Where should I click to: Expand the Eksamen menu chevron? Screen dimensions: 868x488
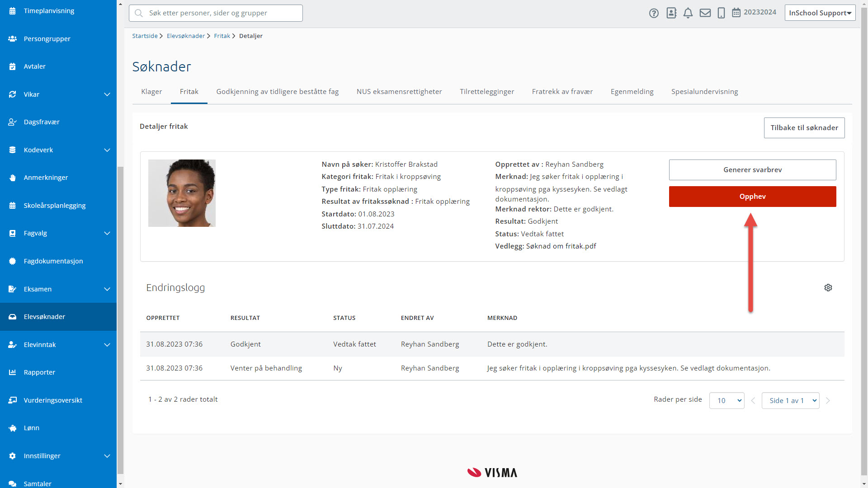[107, 289]
